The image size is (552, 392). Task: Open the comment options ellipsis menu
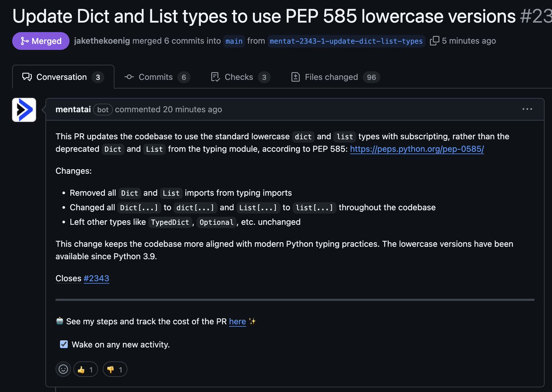(527, 109)
